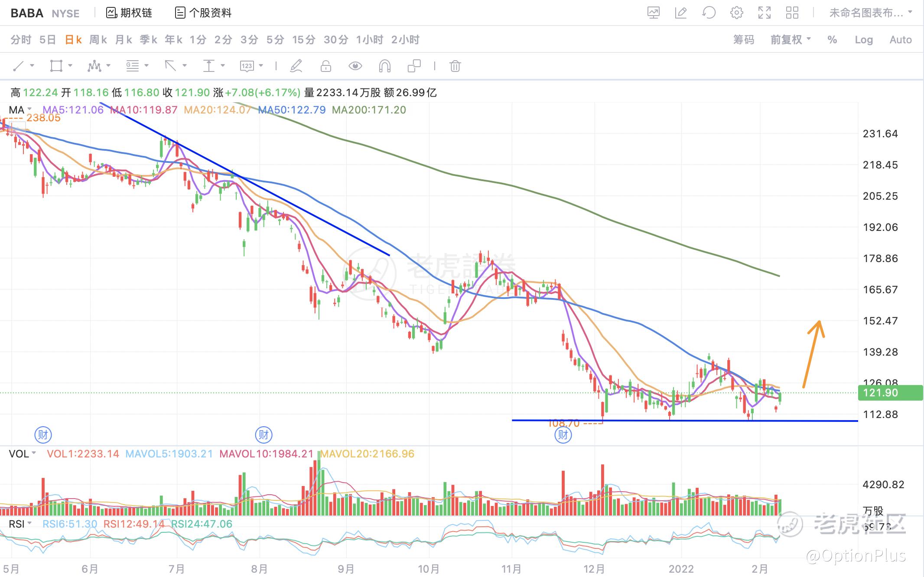The image size is (924, 577).
Task: Click the 121.90 current price tag
Action: [890, 393]
